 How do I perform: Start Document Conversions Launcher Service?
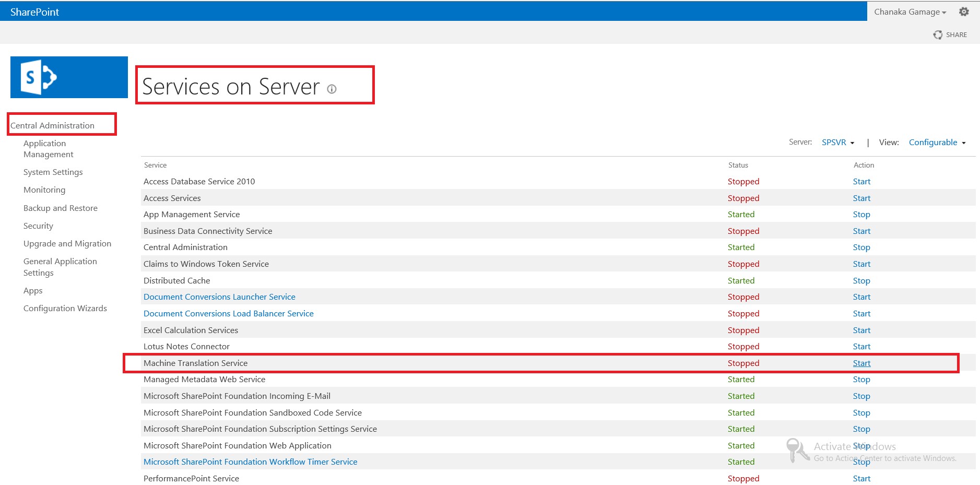tap(861, 297)
